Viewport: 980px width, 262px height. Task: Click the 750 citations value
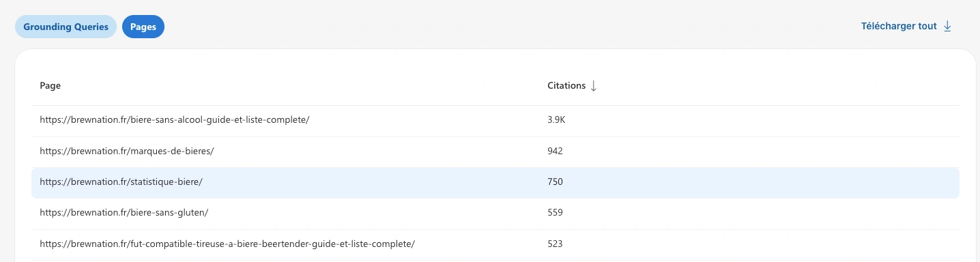coord(555,182)
